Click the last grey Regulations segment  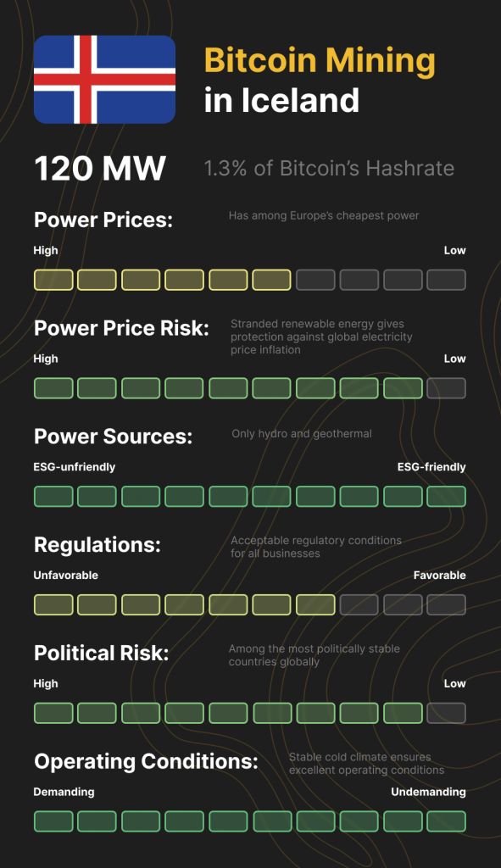[446, 605]
